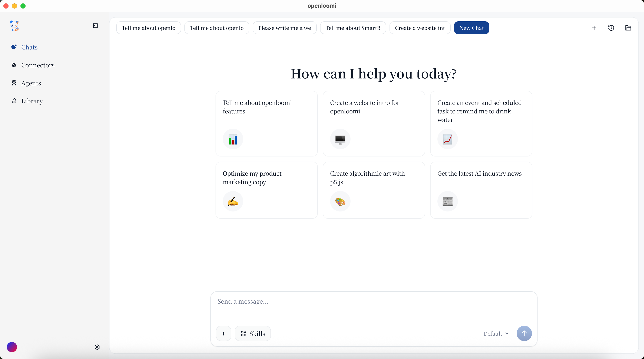This screenshot has height=359, width=644.
Task: Select the "Tell me about SmartB" tab
Action: click(353, 28)
